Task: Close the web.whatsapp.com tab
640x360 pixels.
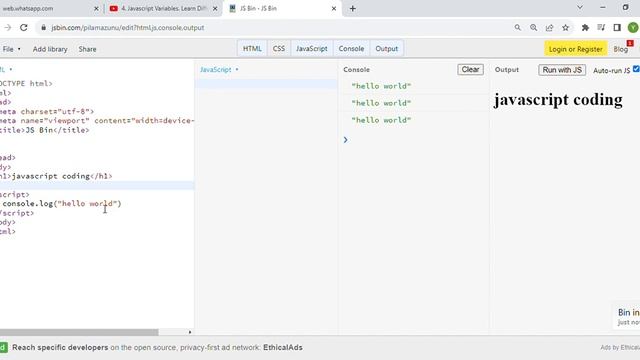Action: tap(96, 9)
